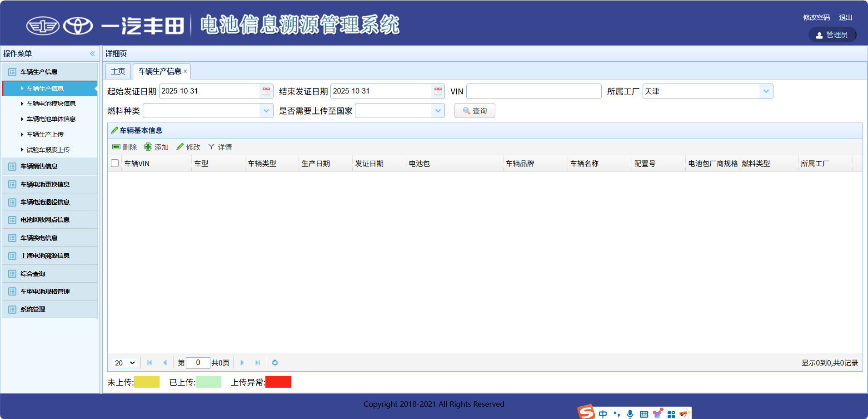Select the 修改 edit pencil icon
The height and width of the screenshot is (419, 868).
(180, 147)
